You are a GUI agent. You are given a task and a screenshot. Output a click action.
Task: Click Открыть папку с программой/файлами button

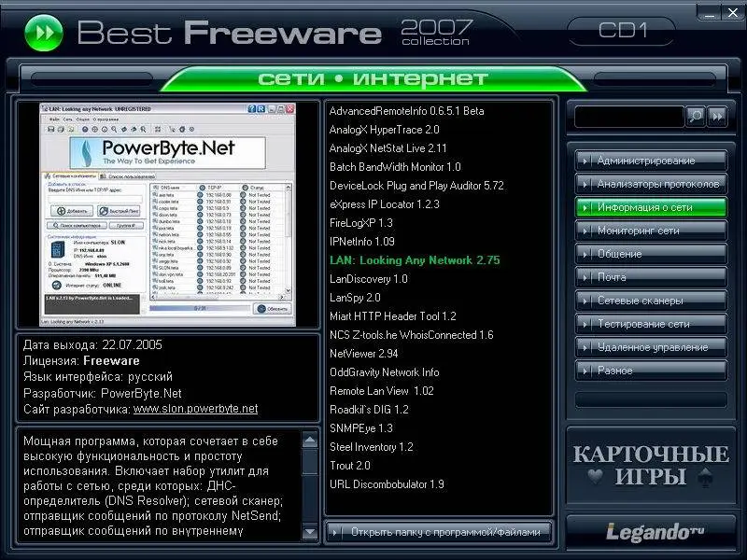pyautogui.click(x=438, y=532)
